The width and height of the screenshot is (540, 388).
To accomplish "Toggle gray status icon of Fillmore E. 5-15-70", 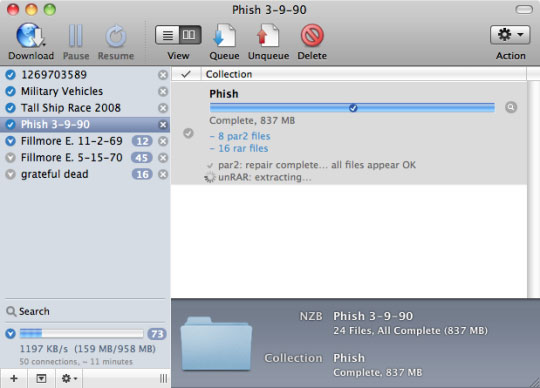I will tap(11, 158).
